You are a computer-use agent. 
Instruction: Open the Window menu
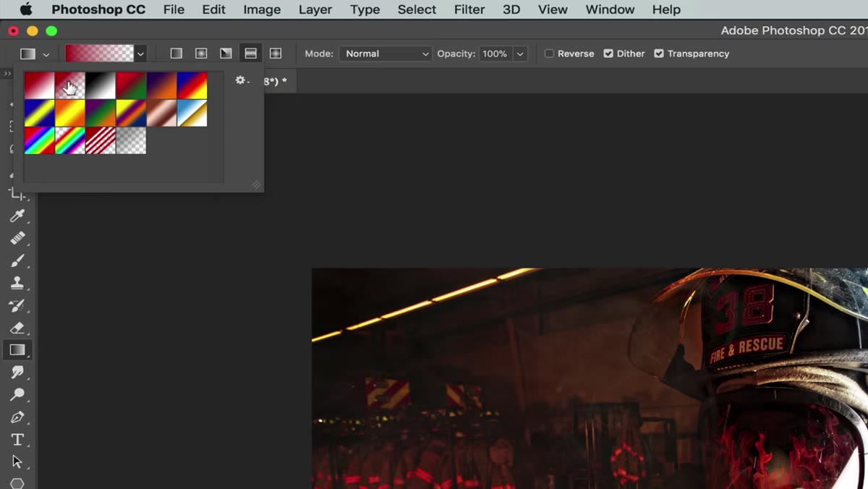(610, 9)
